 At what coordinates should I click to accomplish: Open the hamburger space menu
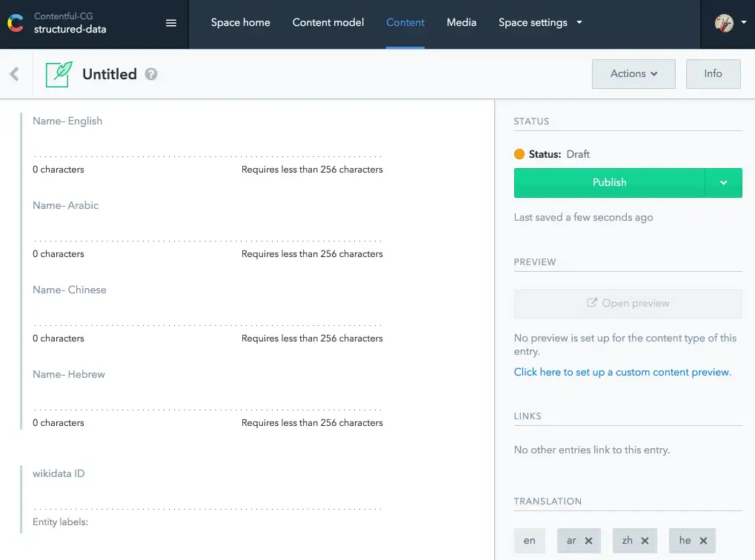171,23
